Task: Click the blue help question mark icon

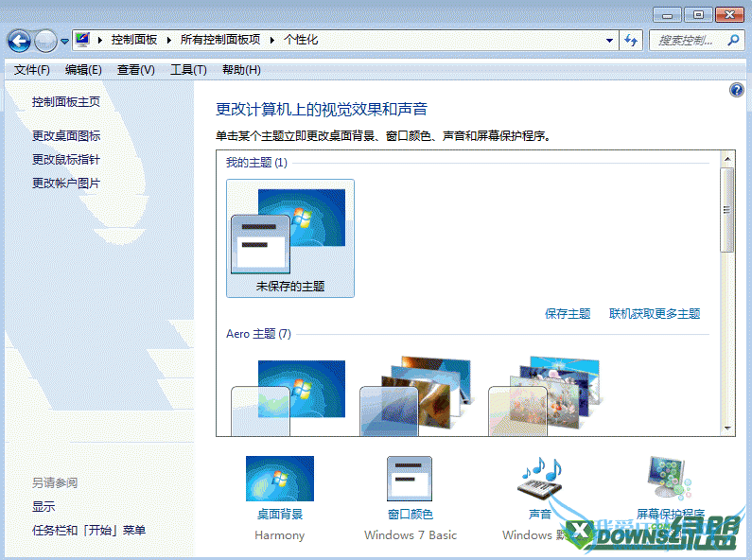Action: click(737, 90)
